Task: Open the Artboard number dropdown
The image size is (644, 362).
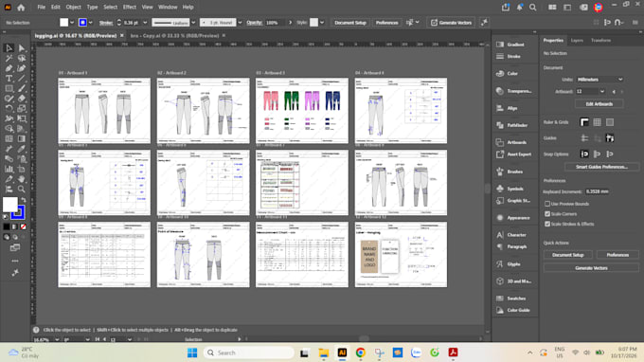Action: click(x=602, y=91)
